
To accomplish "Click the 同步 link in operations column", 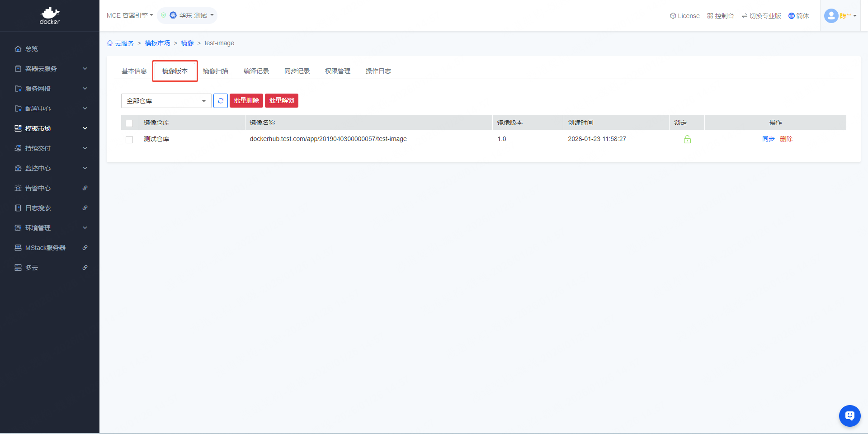I will [x=768, y=139].
